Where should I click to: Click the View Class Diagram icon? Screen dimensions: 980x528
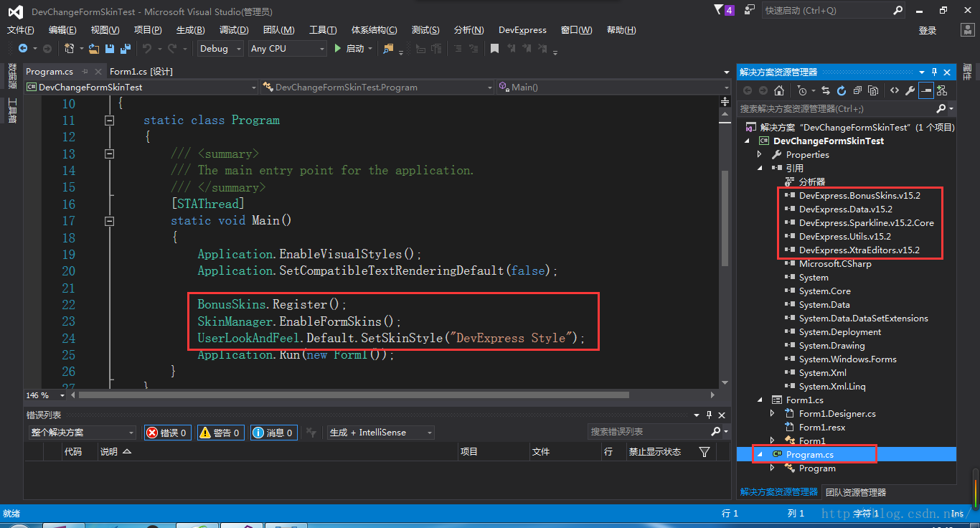point(942,90)
